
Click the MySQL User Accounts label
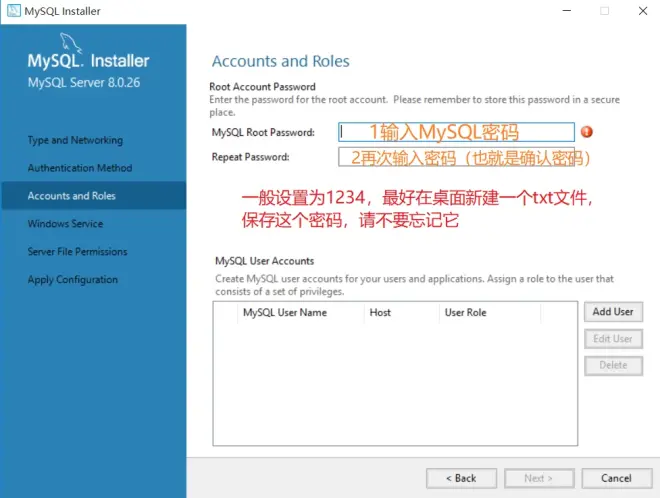(264, 261)
